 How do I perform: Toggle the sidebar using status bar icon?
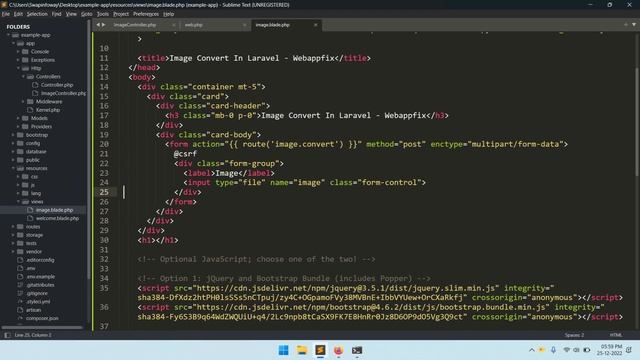7,335
